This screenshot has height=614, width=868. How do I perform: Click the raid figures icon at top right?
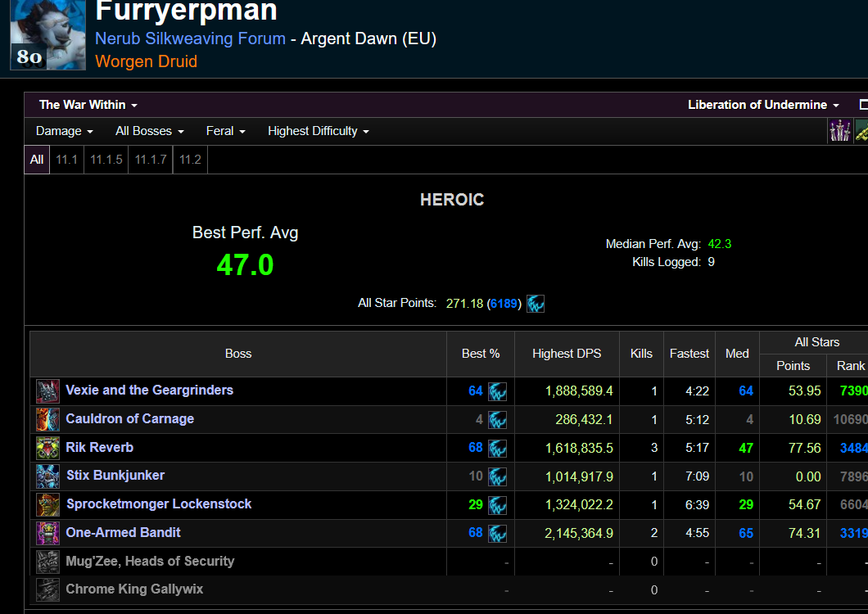[x=840, y=131]
